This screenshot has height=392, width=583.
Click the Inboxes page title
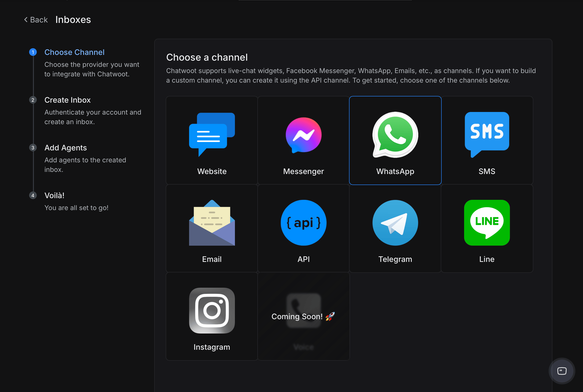coord(73,20)
